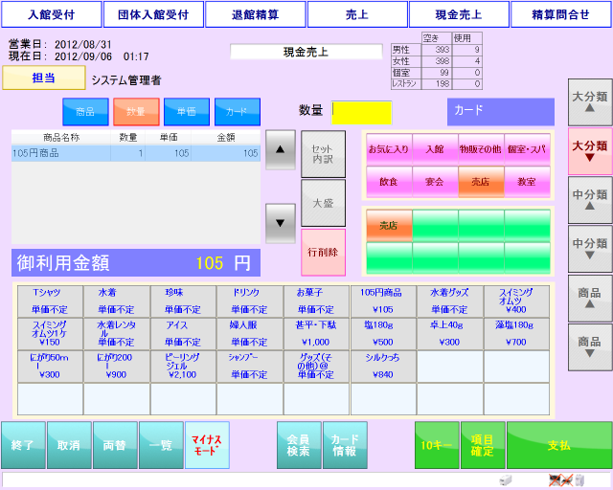Viewport: 613px width, 490px height.
Task: Select the 飲食 food category button
Action: tap(389, 181)
